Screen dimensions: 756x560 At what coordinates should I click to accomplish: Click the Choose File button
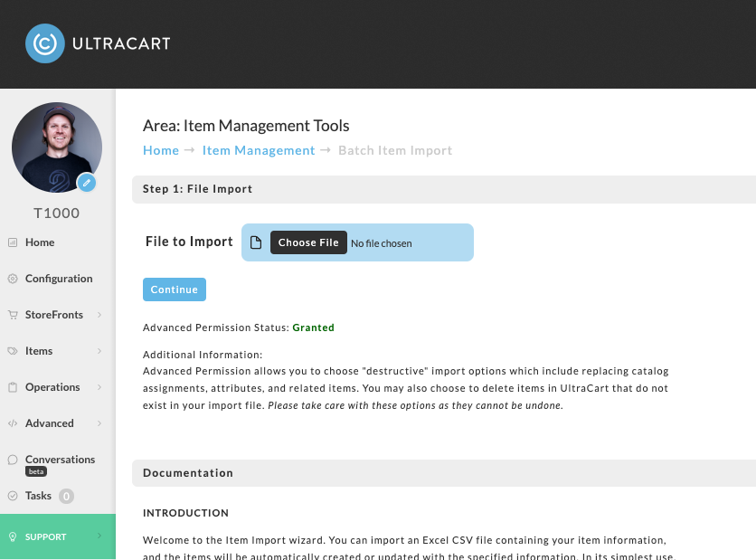(x=308, y=242)
